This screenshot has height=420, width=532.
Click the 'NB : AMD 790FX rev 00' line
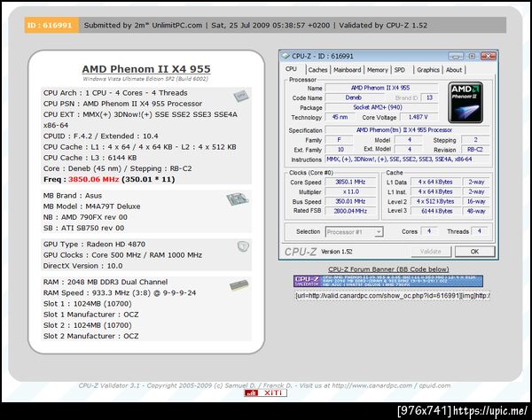tap(85, 217)
